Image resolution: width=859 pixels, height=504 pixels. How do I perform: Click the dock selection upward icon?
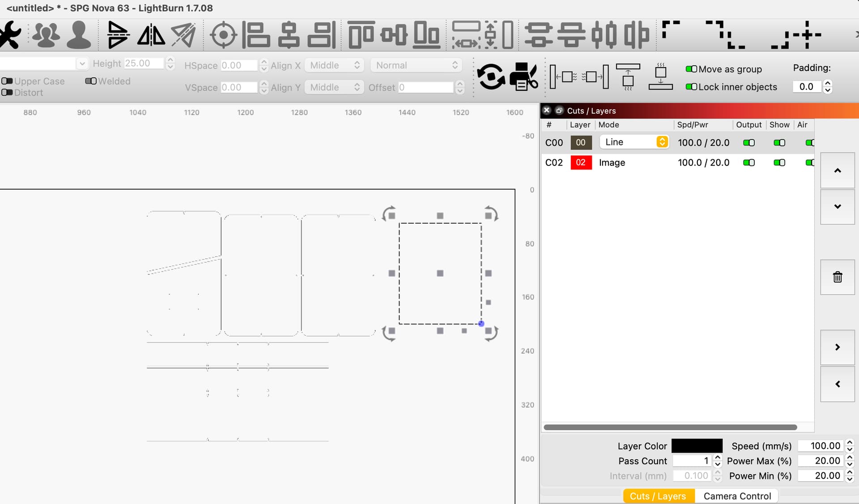628,76
